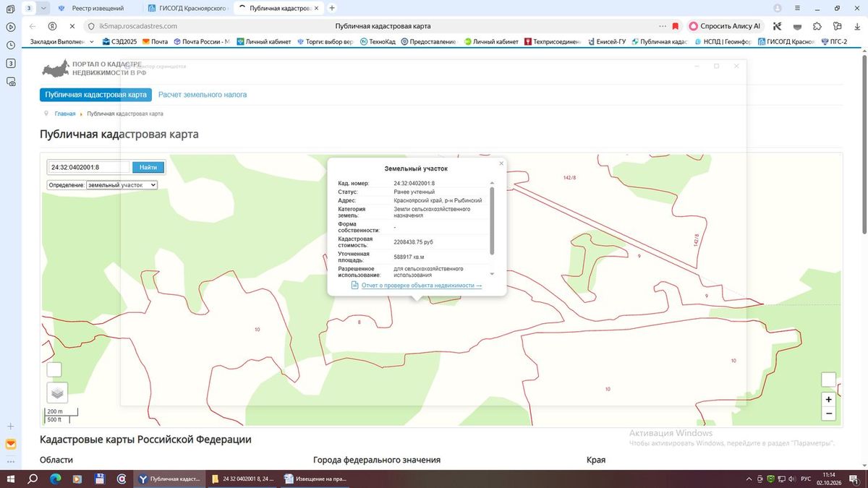Launch Microsoft Edge from taskbar
This screenshot has width=868, height=488.
coord(55,479)
